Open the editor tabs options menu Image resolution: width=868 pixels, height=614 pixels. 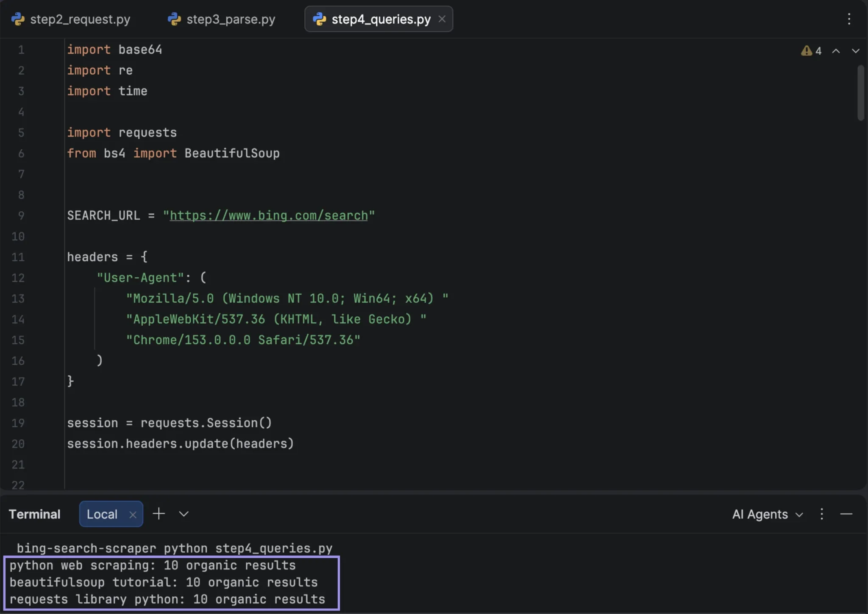(x=849, y=19)
